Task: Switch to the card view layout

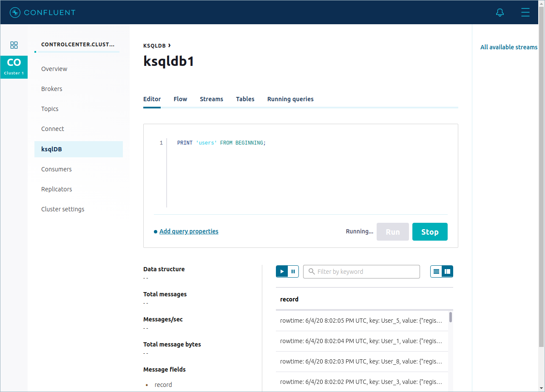Action: click(447, 271)
